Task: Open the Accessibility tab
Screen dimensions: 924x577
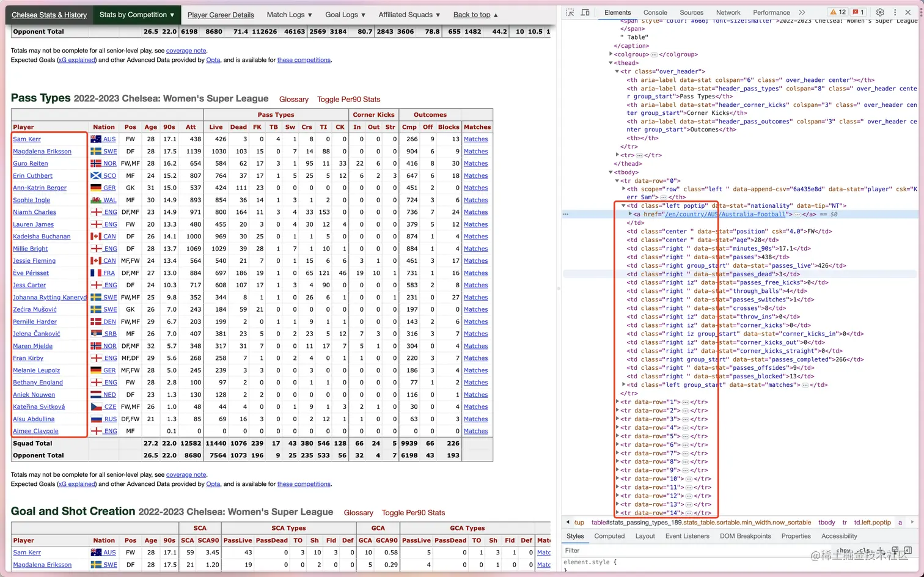Action: click(x=839, y=536)
